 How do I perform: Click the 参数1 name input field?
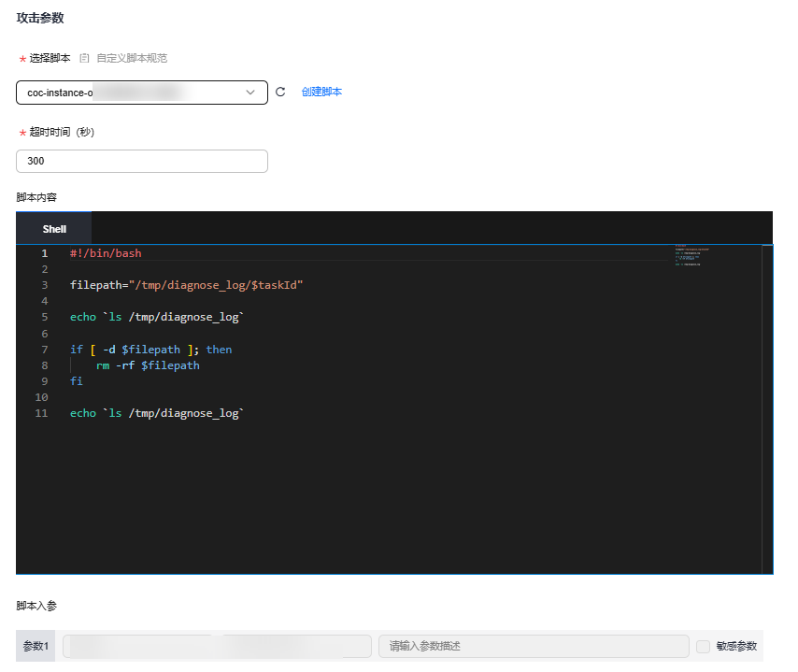[x=217, y=646]
